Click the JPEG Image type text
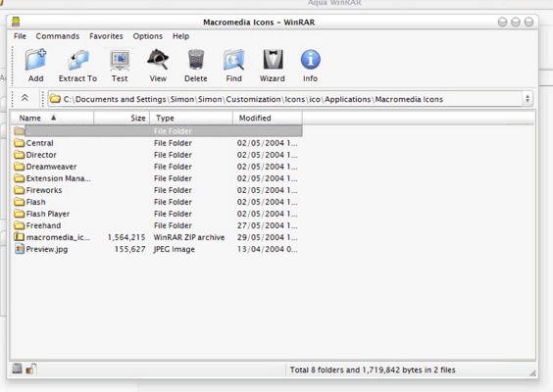The width and height of the screenshot is (553, 392). [x=174, y=249]
